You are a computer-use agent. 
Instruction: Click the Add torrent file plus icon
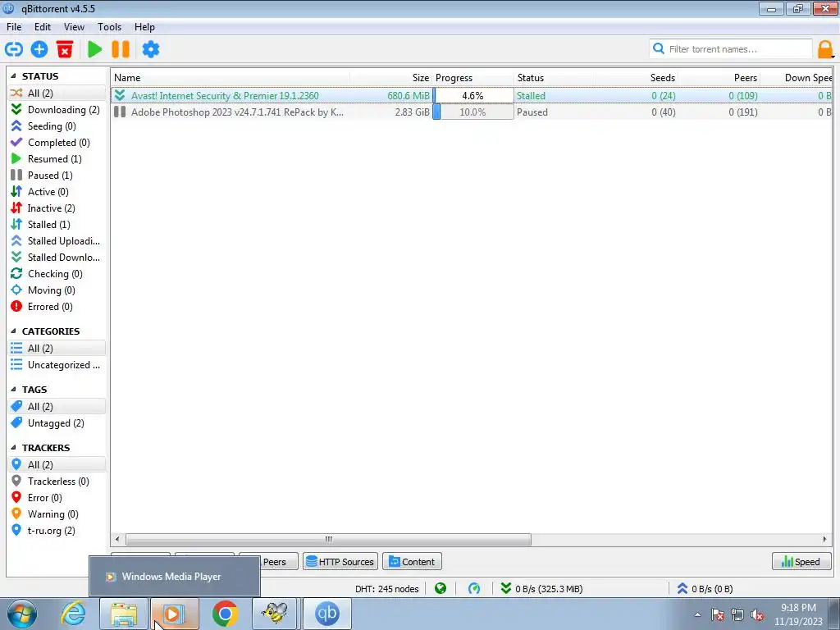[39, 49]
